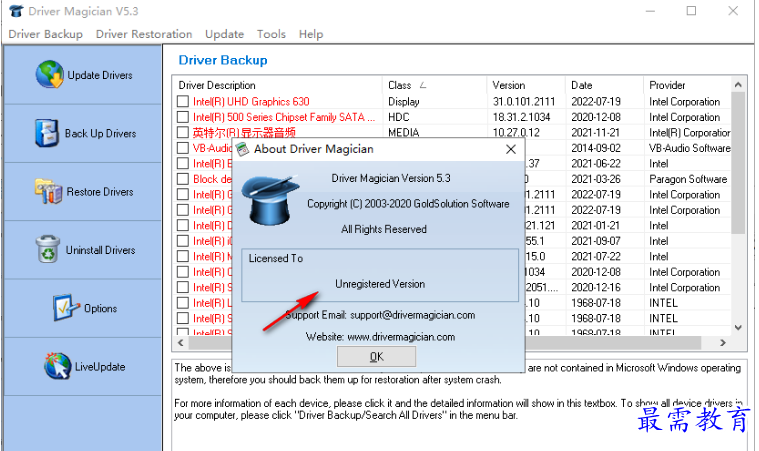The width and height of the screenshot is (759, 451).
Task: Click the Options checklist icon
Action: pyautogui.click(x=66, y=308)
